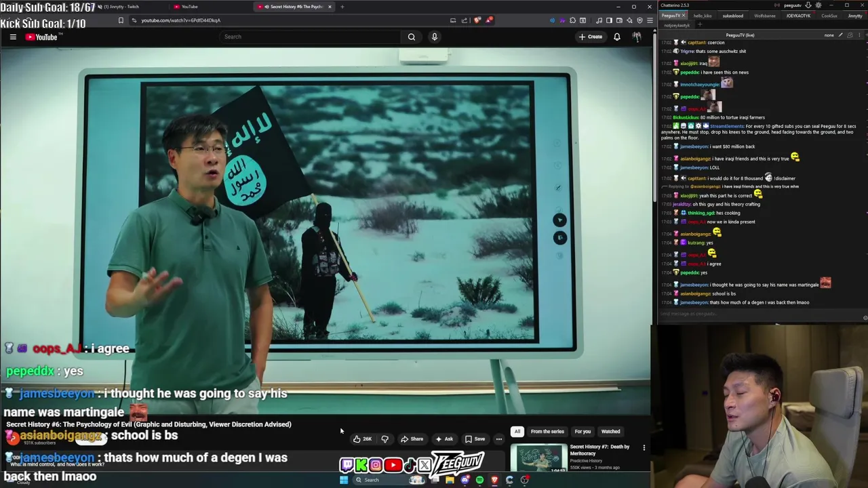Select the JOEYKAOTYK Chatterino tab
868x488 pixels.
[798, 16]
